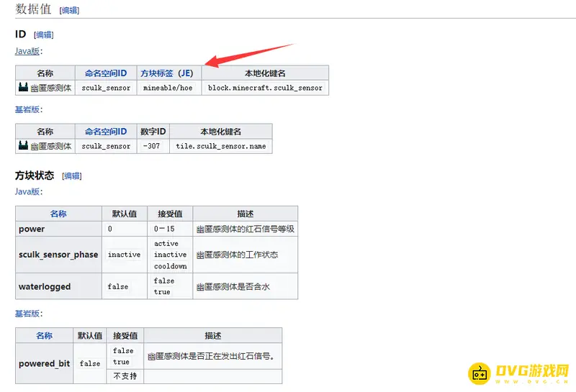The height and width of the screenshot is (392, 576).
Task: Open the edit link beside the 数据值 heading
Action: point(70,10)
